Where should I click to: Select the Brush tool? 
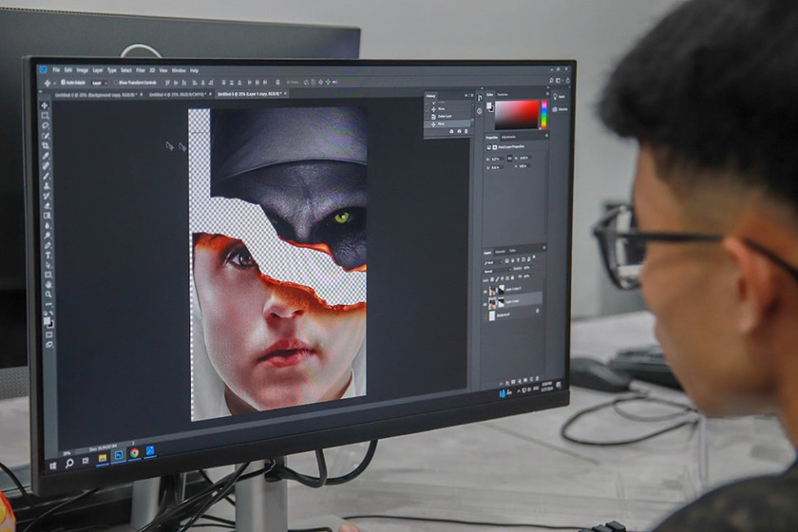(x=47, y=176)
